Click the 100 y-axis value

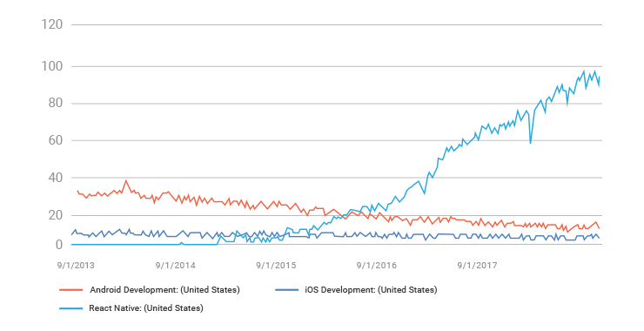tap(51, 66)
